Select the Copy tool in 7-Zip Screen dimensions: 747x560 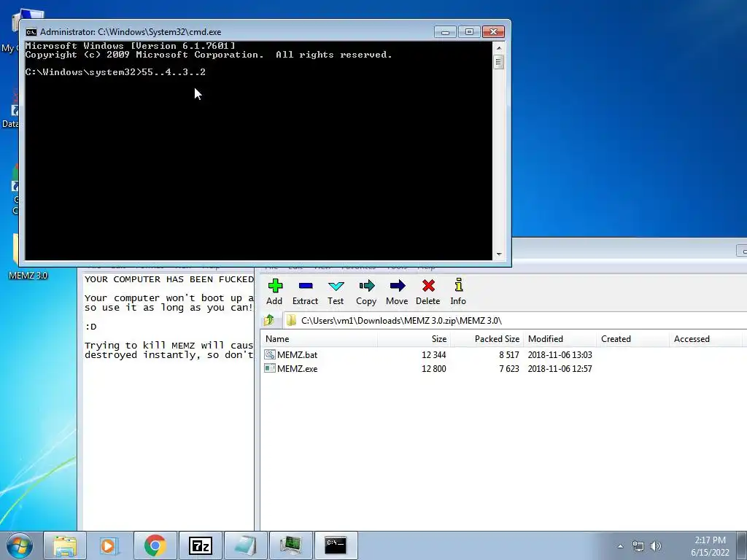(x=366, y=292)
